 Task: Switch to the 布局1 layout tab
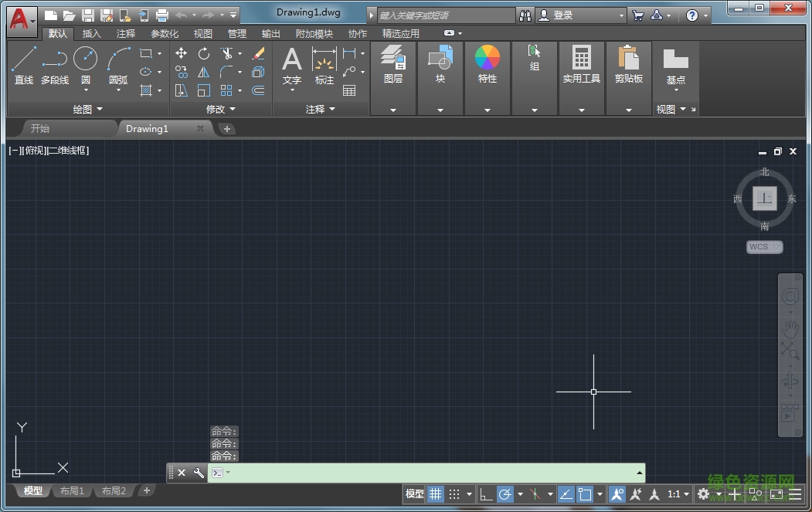72,490
